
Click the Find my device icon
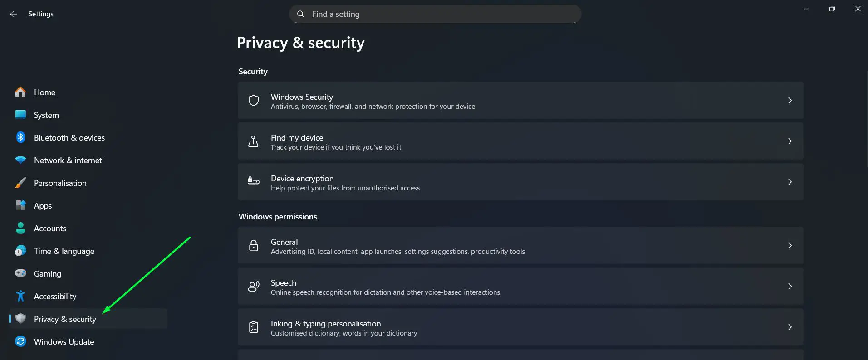point(253,141)
